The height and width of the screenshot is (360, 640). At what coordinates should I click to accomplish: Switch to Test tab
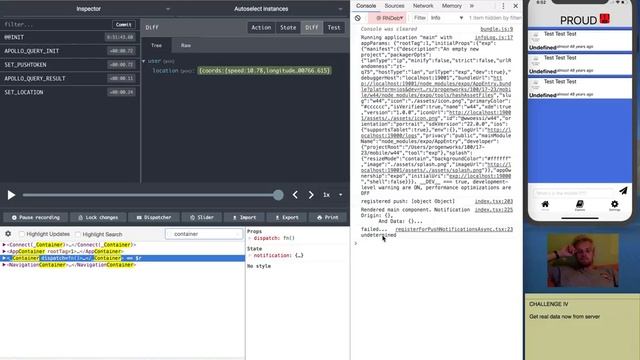click(x=334, y=28)
